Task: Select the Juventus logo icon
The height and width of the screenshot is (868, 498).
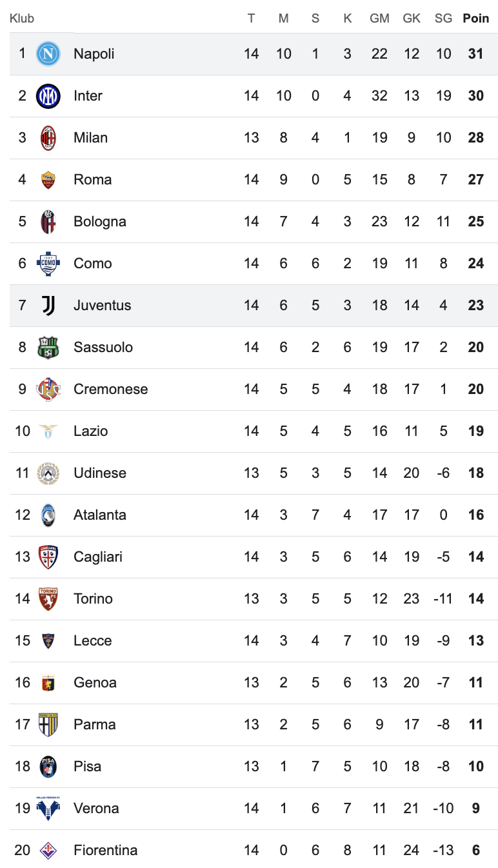Action: tap(48, 305)
